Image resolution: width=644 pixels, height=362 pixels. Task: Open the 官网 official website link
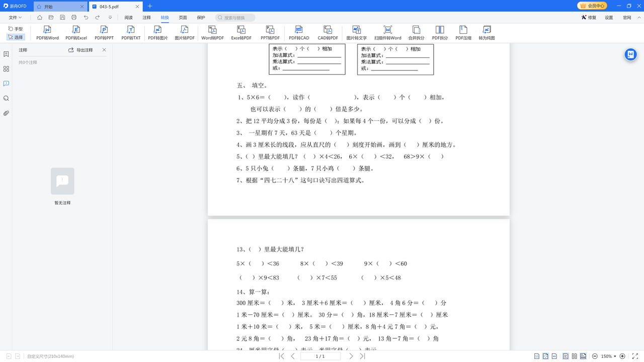click(627, 17)
